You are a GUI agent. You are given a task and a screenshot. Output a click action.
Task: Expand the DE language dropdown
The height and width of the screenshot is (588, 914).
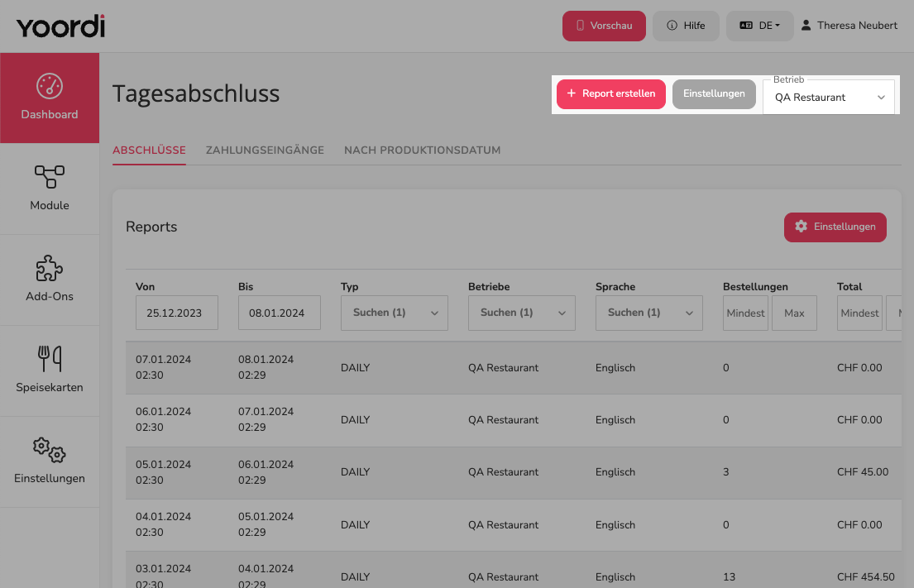click(x=759, y=26)
